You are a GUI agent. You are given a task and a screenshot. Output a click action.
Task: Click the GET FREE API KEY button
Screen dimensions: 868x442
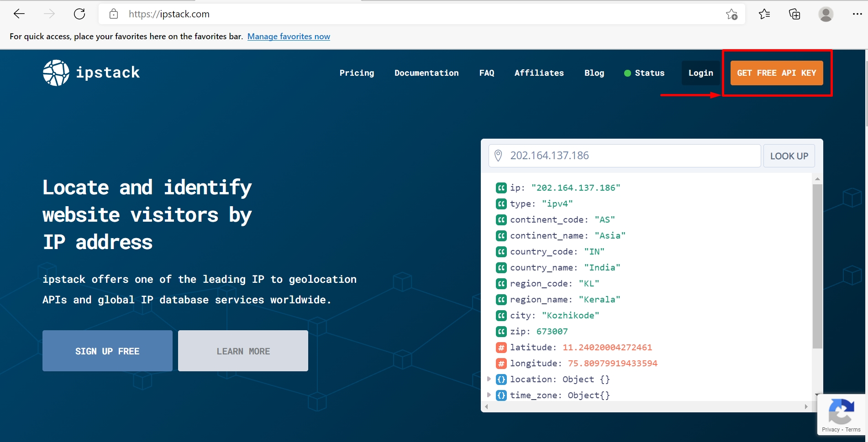777,73
